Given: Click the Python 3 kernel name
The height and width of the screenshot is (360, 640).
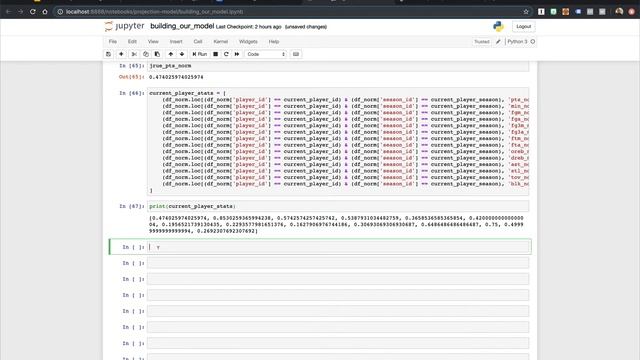Looking at the screenshot, I should click(518, 42).
